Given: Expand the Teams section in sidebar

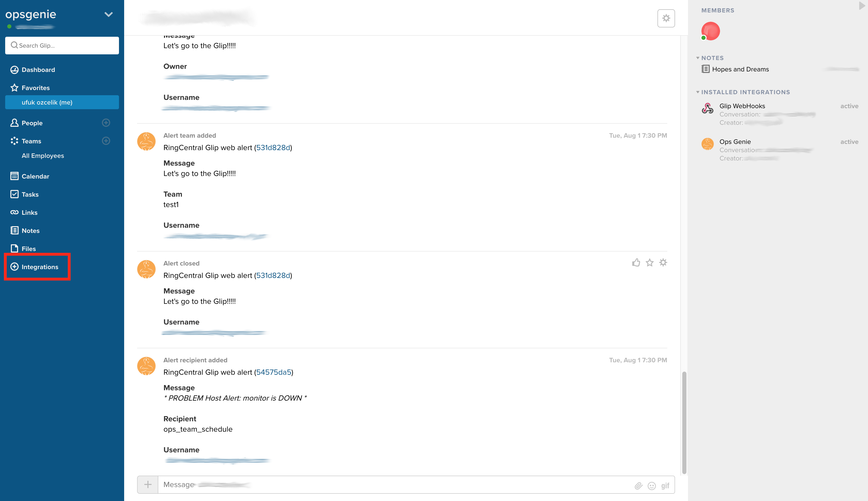Looking at the screenshot, I should (32, 141).
